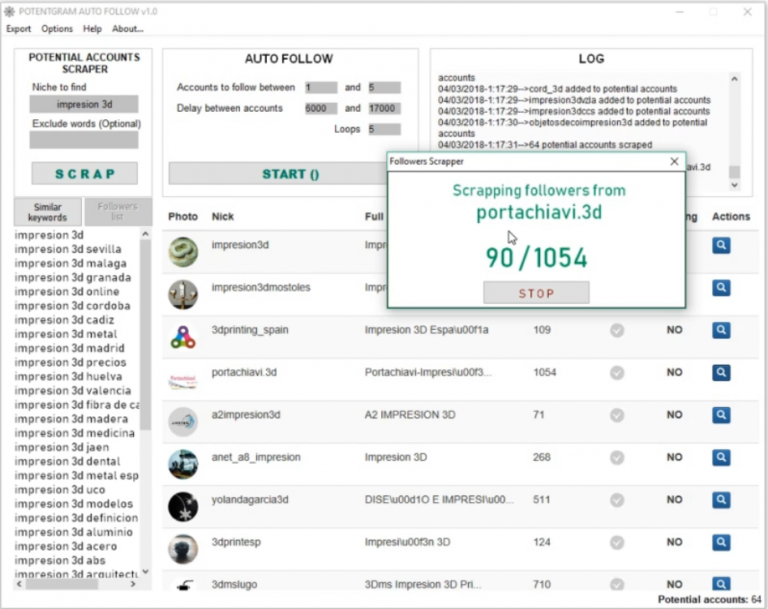Select keyword 'impresion 3d online'
Viewport: 768px width, 609px height.
(x=67, y=292)
